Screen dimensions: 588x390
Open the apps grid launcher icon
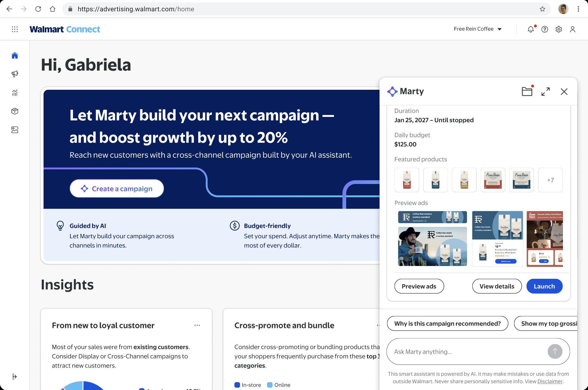pos(15,29)
